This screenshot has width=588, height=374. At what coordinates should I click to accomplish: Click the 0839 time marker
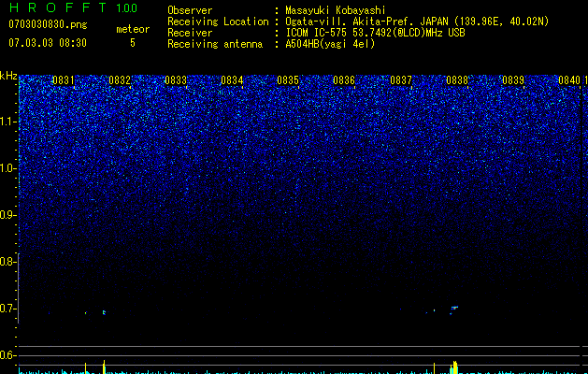pyautogui.click(x=513, y=80)
